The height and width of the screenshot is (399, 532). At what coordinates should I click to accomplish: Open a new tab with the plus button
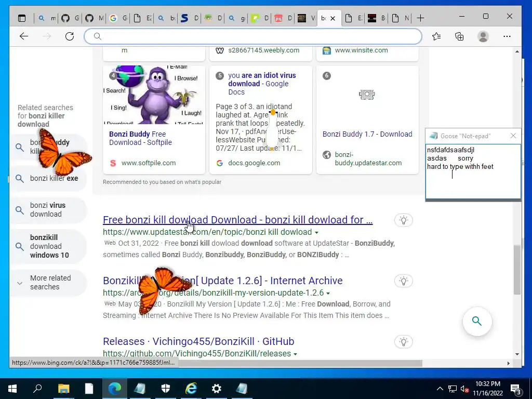tap(420, 18)
